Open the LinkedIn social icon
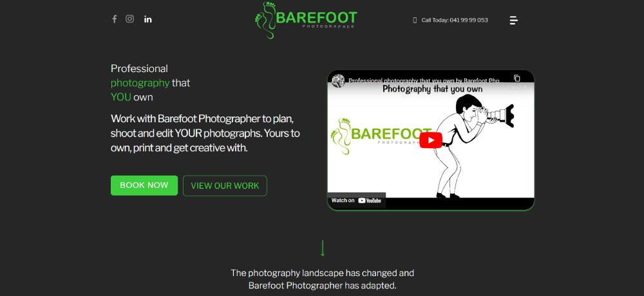This screenshot has width=644, height=296. 148,19
